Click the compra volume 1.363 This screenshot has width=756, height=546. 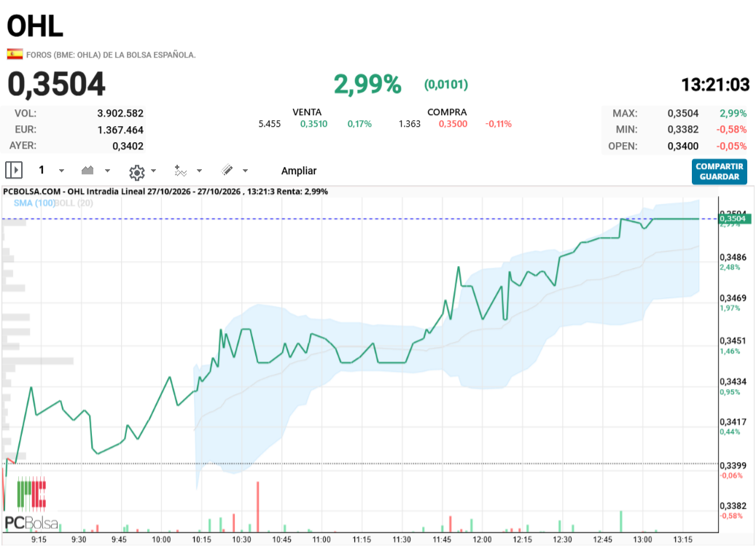coord(409,124)
